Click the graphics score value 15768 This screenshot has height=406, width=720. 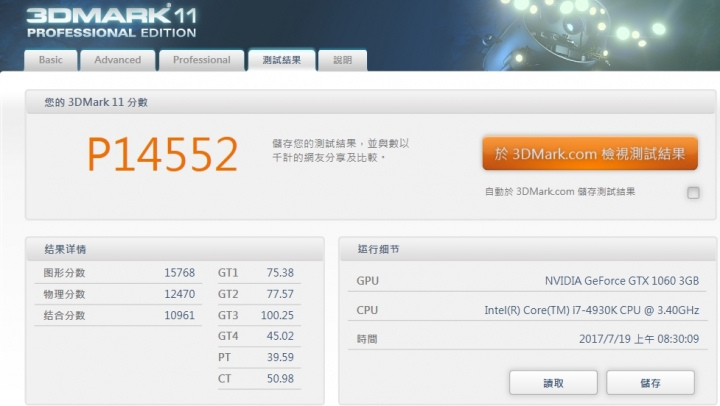pos(180,273)
